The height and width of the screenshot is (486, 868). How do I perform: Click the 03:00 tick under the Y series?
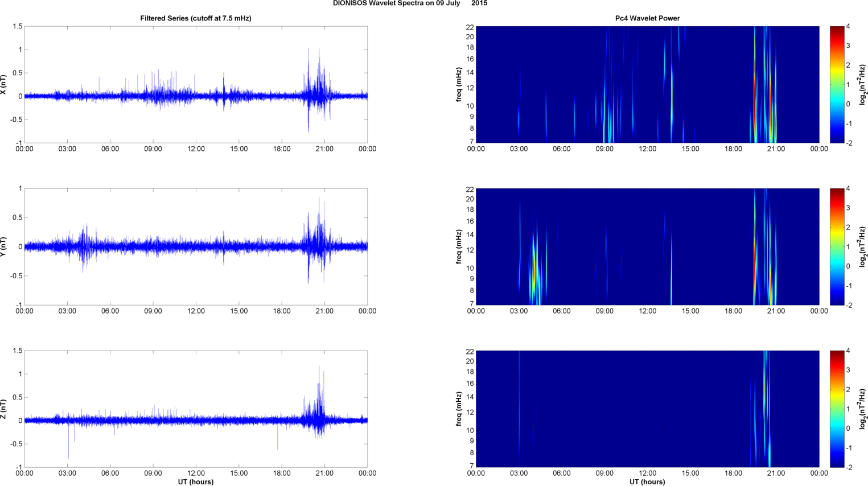pos(67,311)
